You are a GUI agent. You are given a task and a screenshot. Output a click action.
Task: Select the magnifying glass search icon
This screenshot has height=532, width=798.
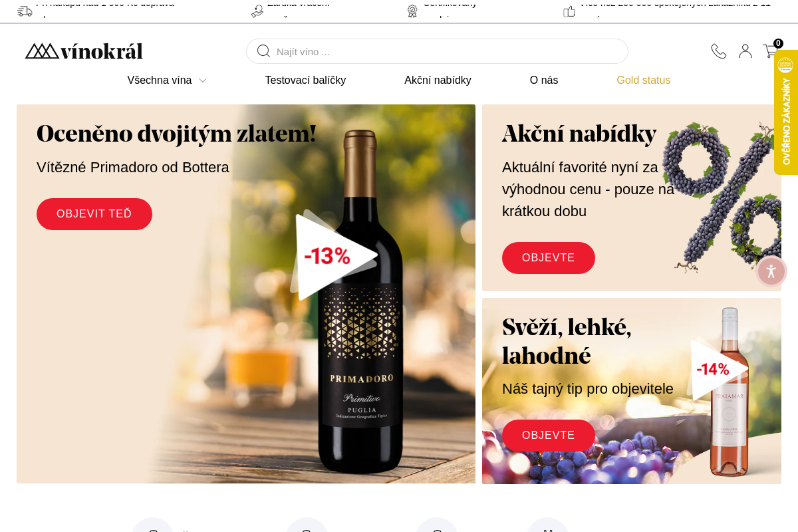[263, 51]
